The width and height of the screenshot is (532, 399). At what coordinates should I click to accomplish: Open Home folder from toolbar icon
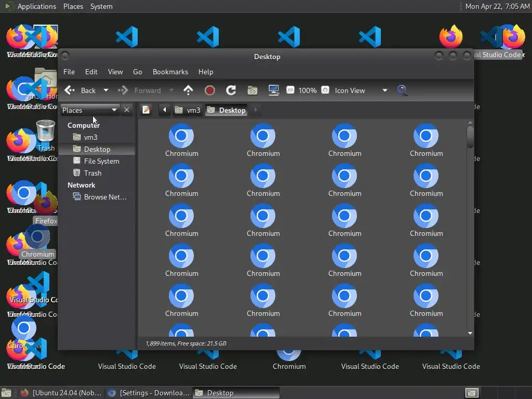point(252,90)
